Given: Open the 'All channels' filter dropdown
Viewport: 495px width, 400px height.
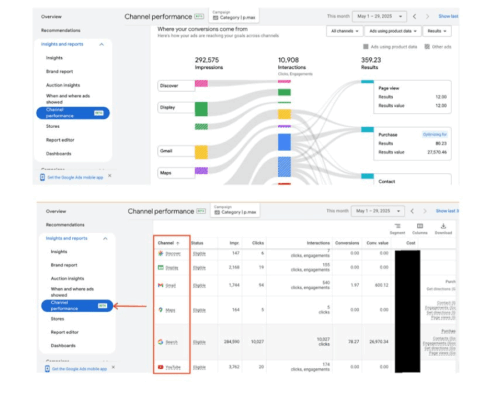Looking at the screenshot, I should pyautogui.click(x=345, y=31).
